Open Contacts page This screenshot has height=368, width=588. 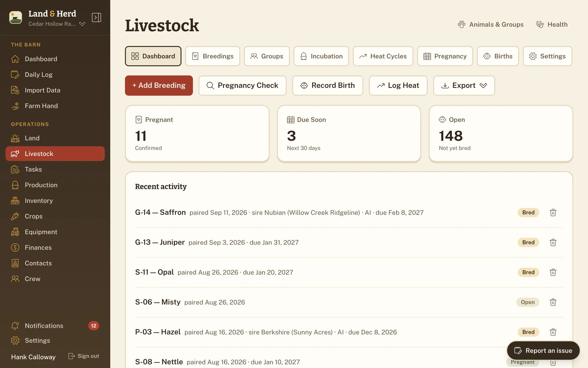pyautogui.click(x=55, y=263)
